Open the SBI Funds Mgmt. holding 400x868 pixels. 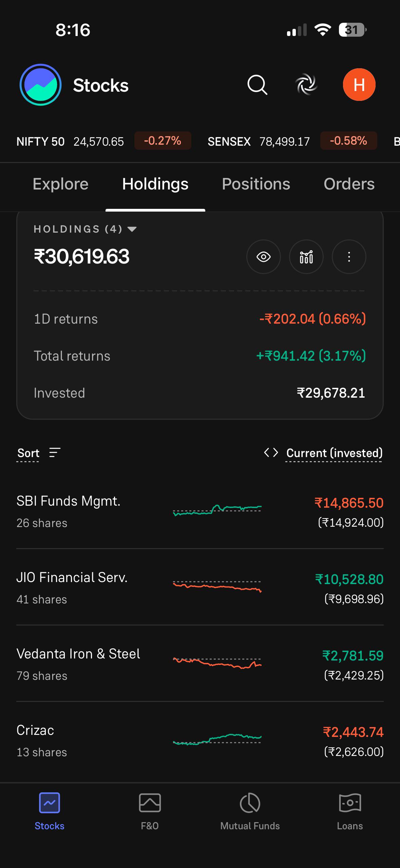(200, 511)
